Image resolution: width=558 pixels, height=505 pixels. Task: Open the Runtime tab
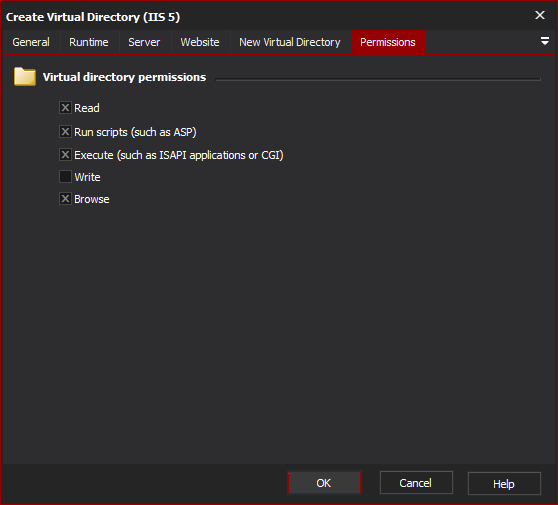coord(89,42)
